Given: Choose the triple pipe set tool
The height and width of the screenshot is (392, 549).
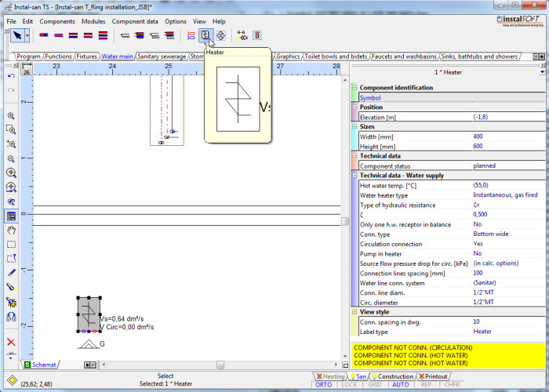Looking at the screenshot, I should tap(103, 35).
